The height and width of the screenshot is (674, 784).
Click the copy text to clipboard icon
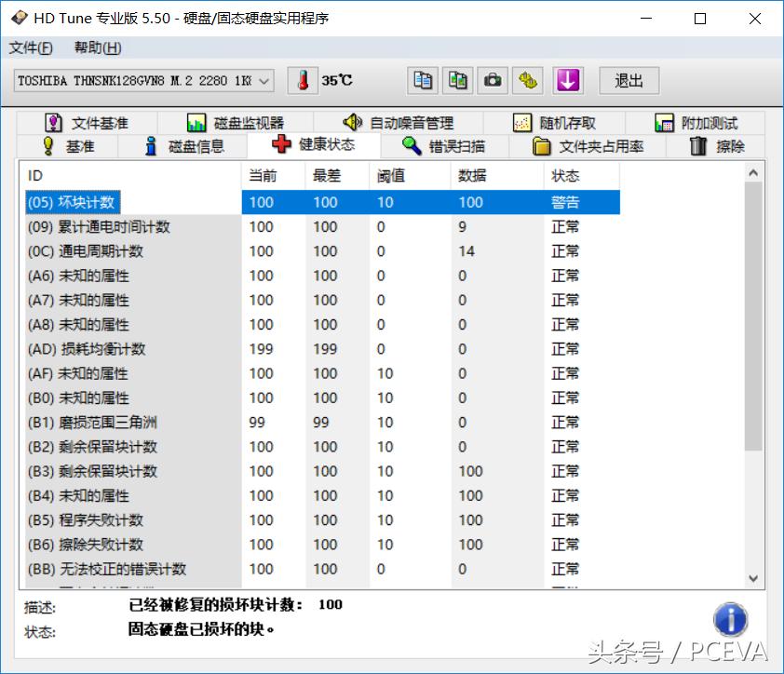pyautogui.click(x=422, y=80)
